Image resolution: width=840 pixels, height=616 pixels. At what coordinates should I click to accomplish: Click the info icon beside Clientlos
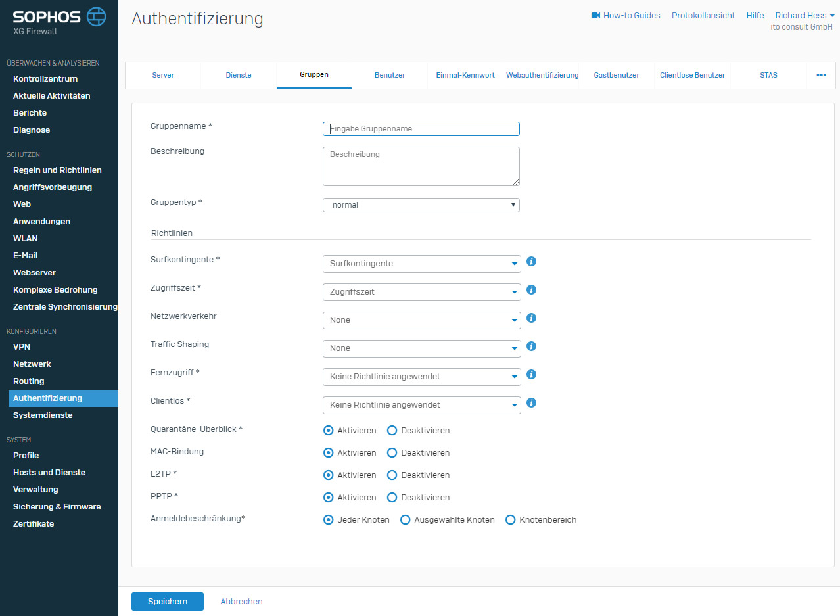coord(532,403)
